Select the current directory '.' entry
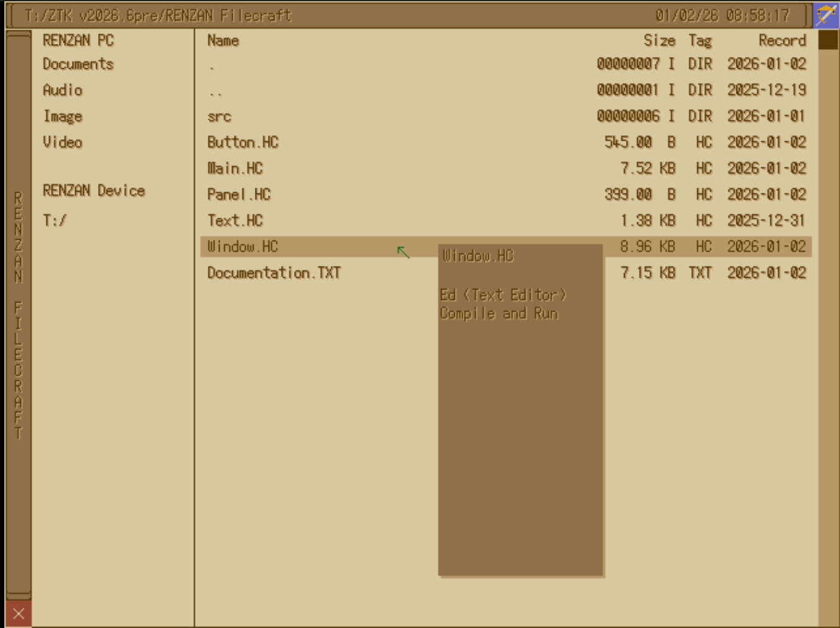Image resolution: width=840 pixels, height=628 pixels. click(x=506, y=64)
